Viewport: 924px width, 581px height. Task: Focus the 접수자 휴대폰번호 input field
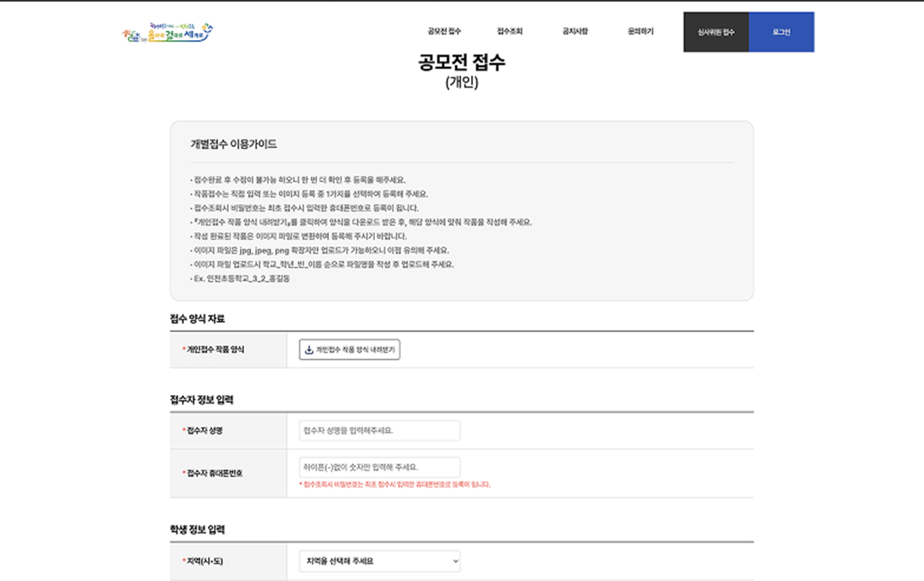(x=380, y=467)
